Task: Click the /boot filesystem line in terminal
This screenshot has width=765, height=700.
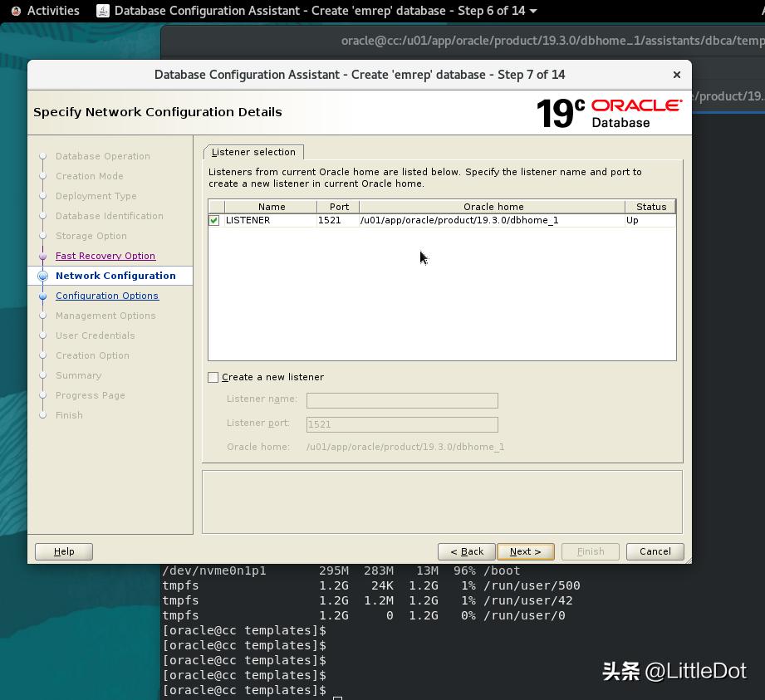Action: [x=341, y=570]
